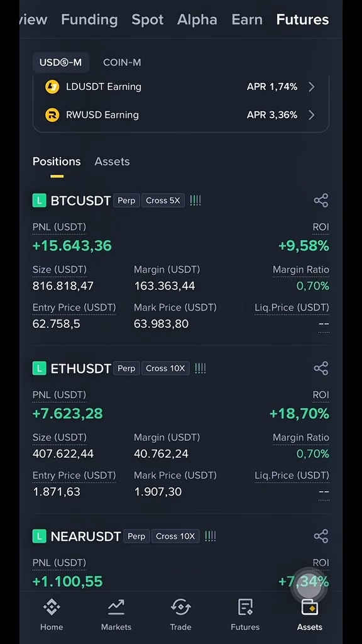This screenshot has width=362, height=644.
Task: Expand LDUSDT Earning details chevron
Action: [x=312, y=87]
